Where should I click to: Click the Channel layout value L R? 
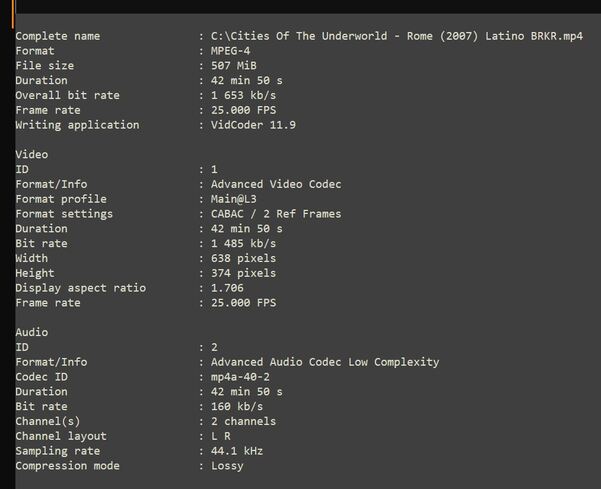[222, 436]
